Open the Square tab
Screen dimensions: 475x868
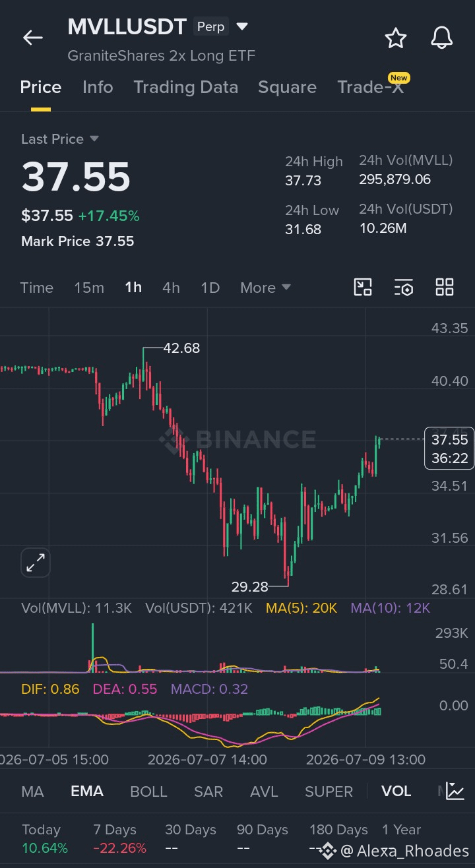(x=287, y=87)
